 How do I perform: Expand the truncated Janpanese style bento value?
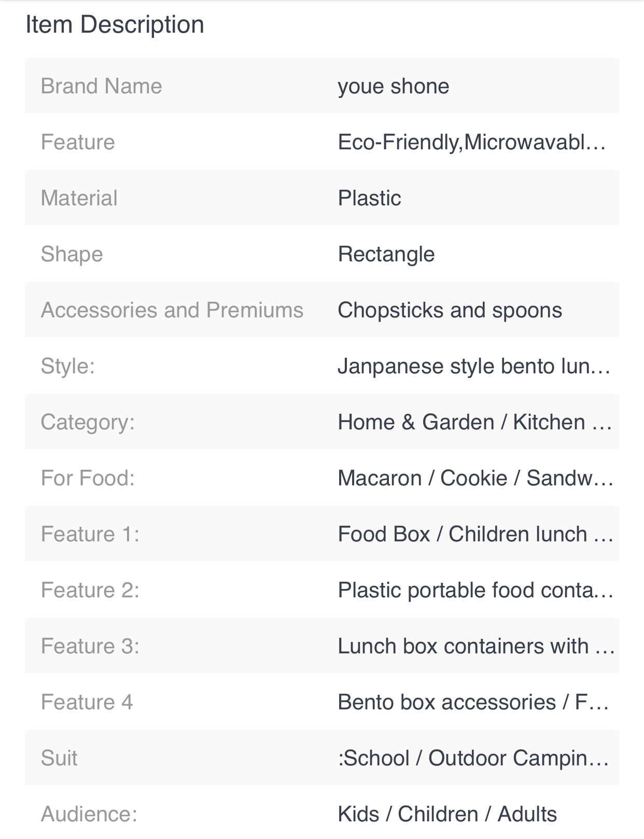coord(474,366)
